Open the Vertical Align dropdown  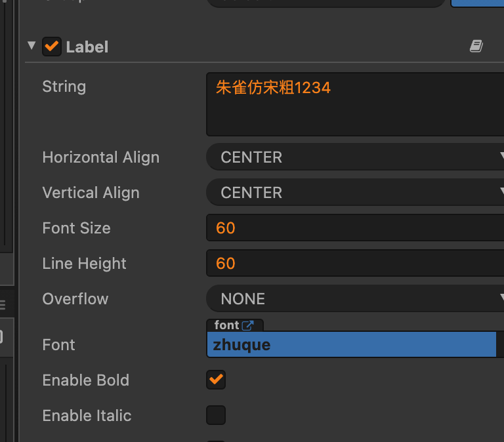(354, 193)
